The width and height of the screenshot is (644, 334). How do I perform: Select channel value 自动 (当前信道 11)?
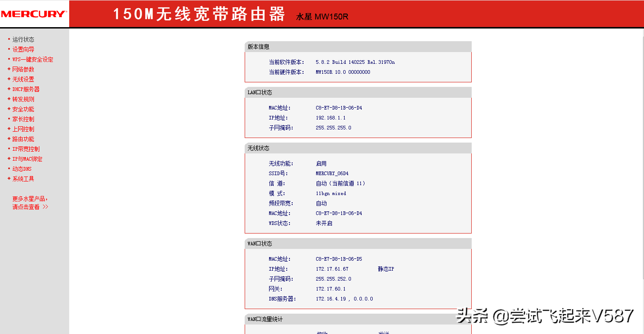point(341,183)
